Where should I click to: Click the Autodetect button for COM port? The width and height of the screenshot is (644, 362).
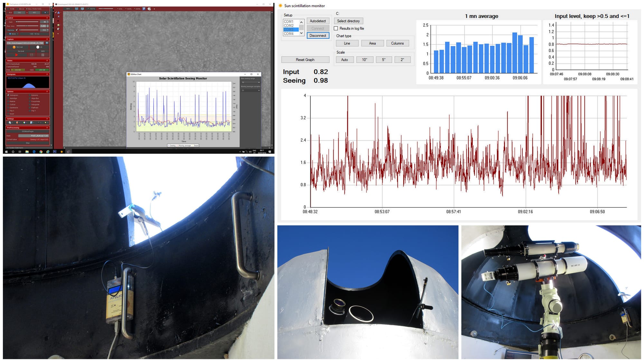pyautogui.click(x=317, y=21)
